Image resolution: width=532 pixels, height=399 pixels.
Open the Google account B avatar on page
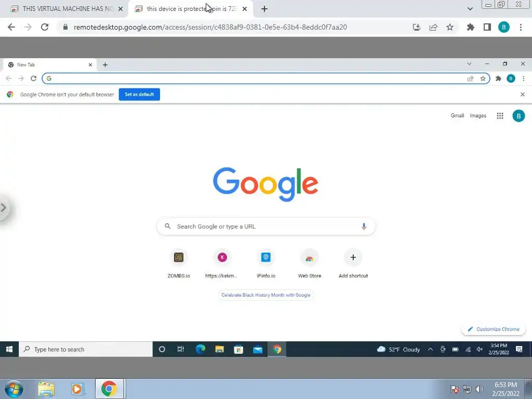point(518,116)
